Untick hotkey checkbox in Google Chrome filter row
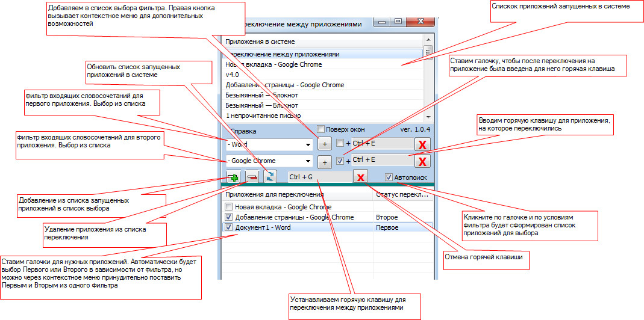Screen dimensions: 644x320 340,161
